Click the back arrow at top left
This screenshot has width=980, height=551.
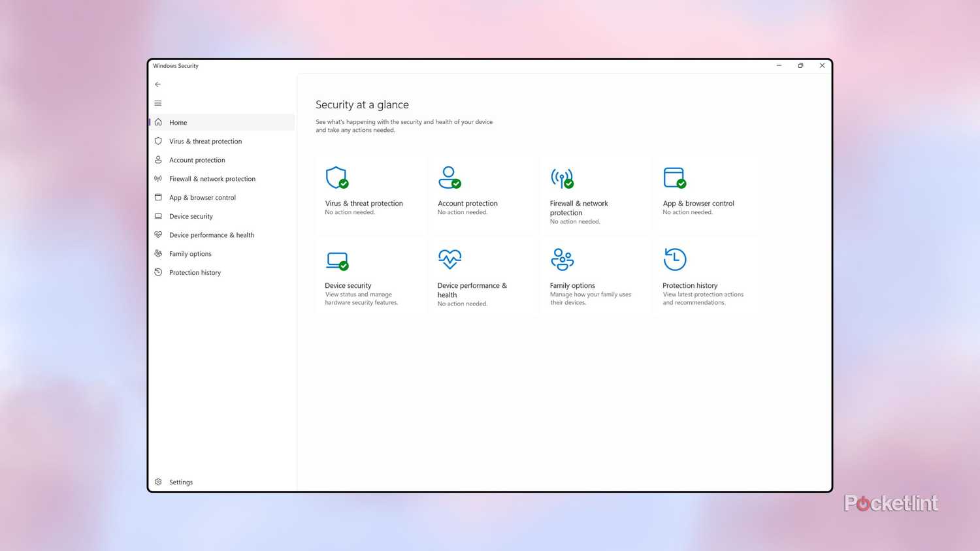pyautogui.click(x=157, y=84)
